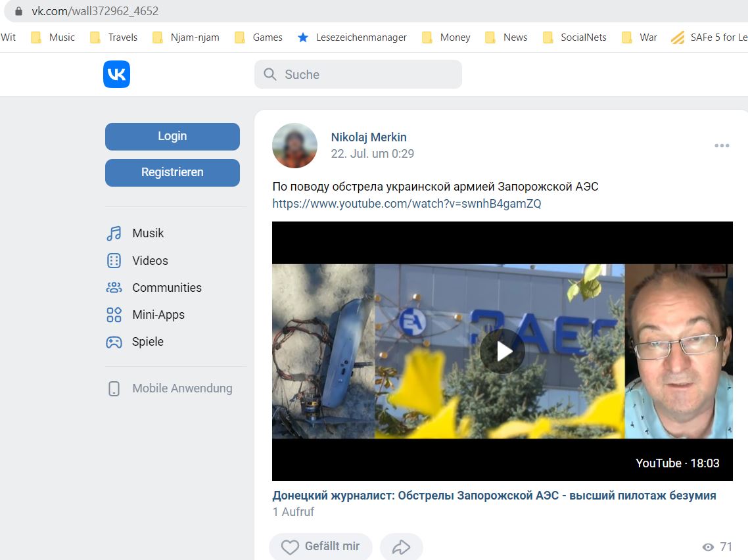This screenshot has height=560, width=748.
Task: Open the Money bookmark folder
Action: 446,37
